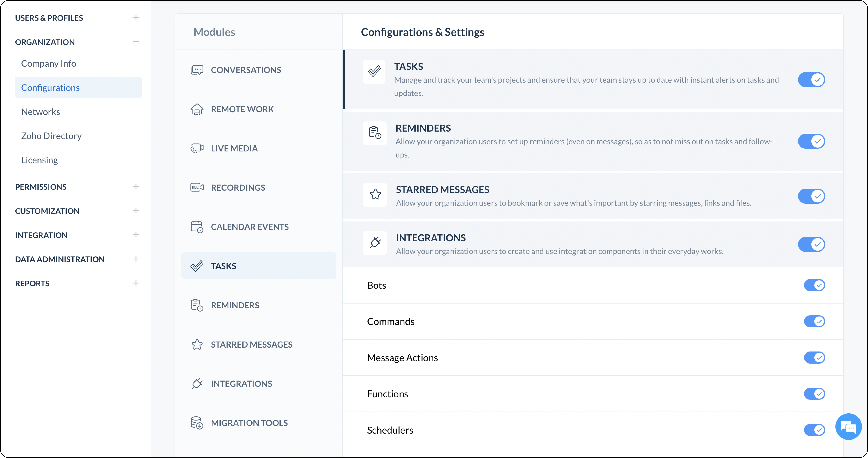Viewport: 868px width, 458px height.
Task: Click the Migration Tools database icon
Action: coord(197,423)
